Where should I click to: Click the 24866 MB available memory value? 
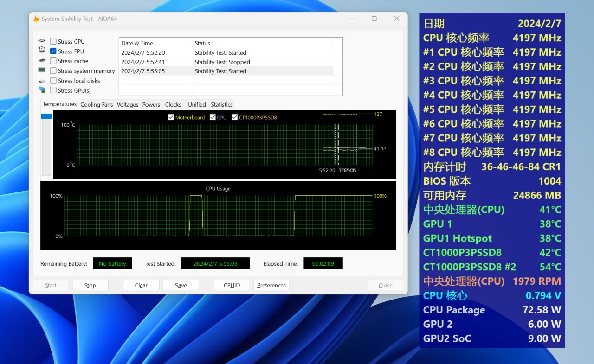(537, 196)
